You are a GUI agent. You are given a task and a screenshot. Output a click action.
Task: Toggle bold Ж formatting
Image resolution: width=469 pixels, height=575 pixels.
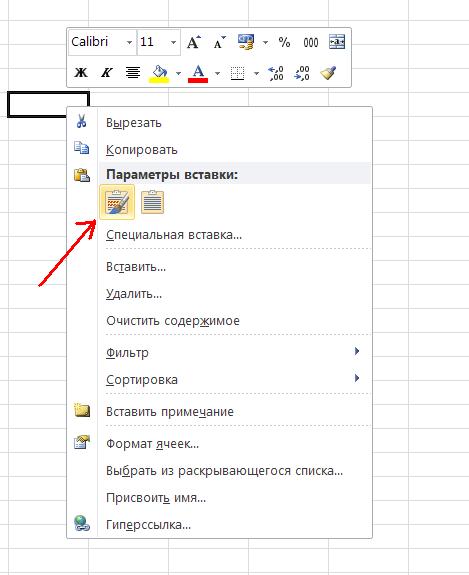(81, 72)
